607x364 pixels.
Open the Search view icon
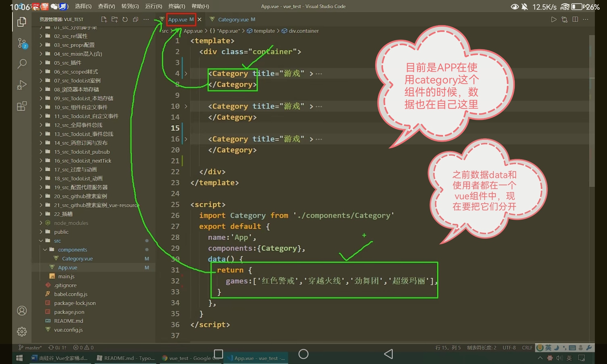(22, 64)
